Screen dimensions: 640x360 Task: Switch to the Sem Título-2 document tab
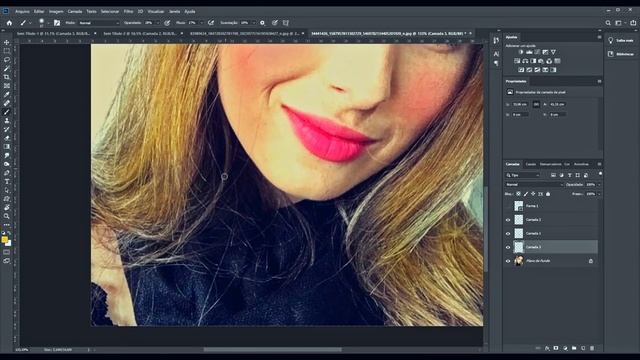[140, 33]
